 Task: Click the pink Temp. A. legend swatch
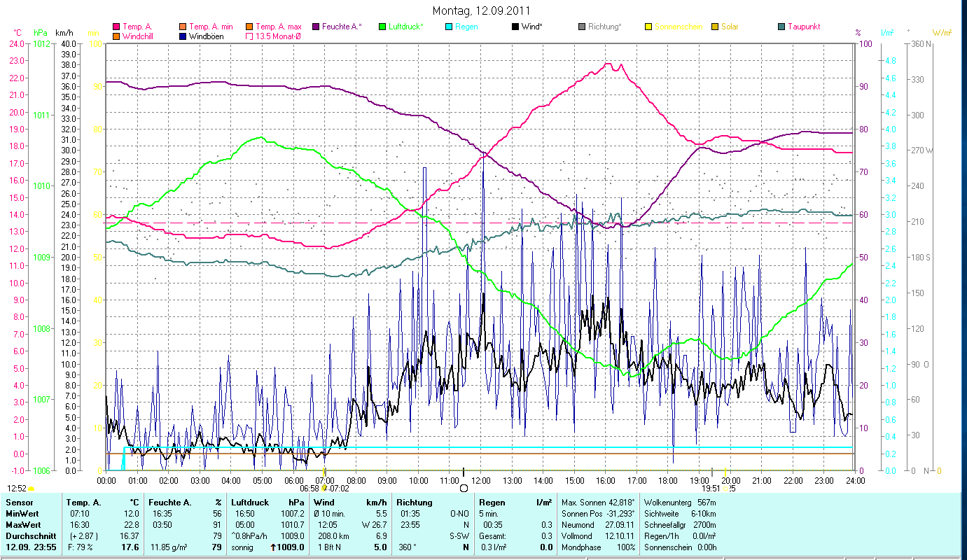pos(116,27)
